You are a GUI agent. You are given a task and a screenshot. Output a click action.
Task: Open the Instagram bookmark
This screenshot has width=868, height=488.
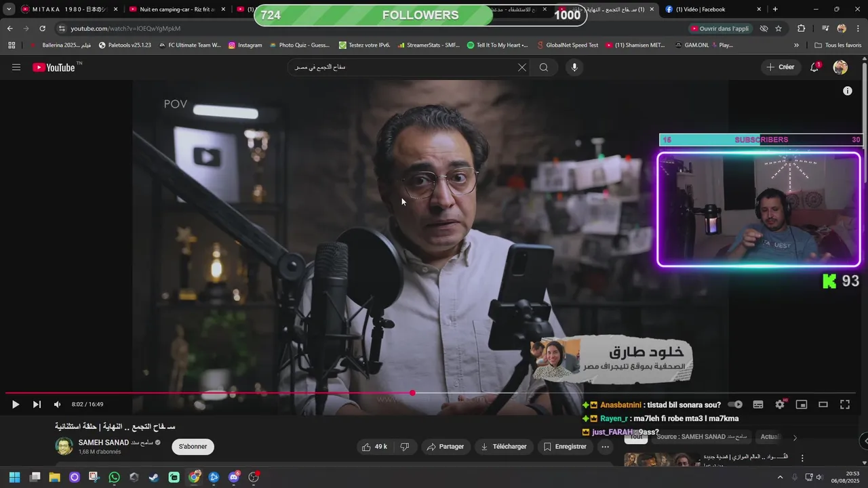click(x=245, y=45)
